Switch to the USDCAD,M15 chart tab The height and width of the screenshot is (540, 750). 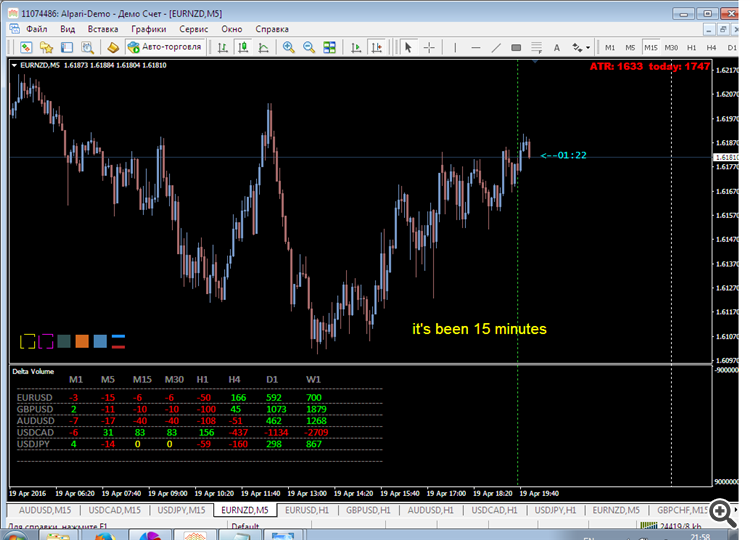[x=115, y=510]
